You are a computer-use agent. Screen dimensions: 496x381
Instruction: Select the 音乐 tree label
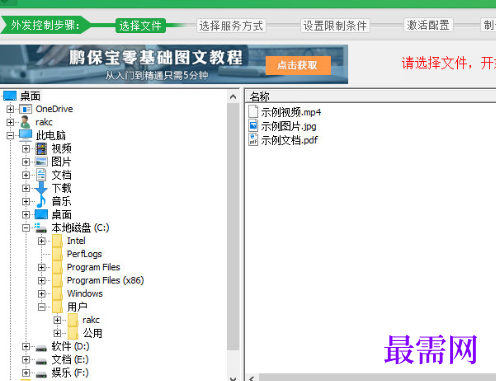coord(61,201)
